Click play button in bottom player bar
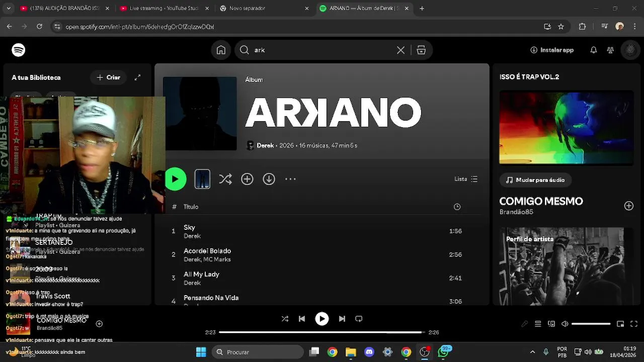The image size is (644, 362). [322, 319]
